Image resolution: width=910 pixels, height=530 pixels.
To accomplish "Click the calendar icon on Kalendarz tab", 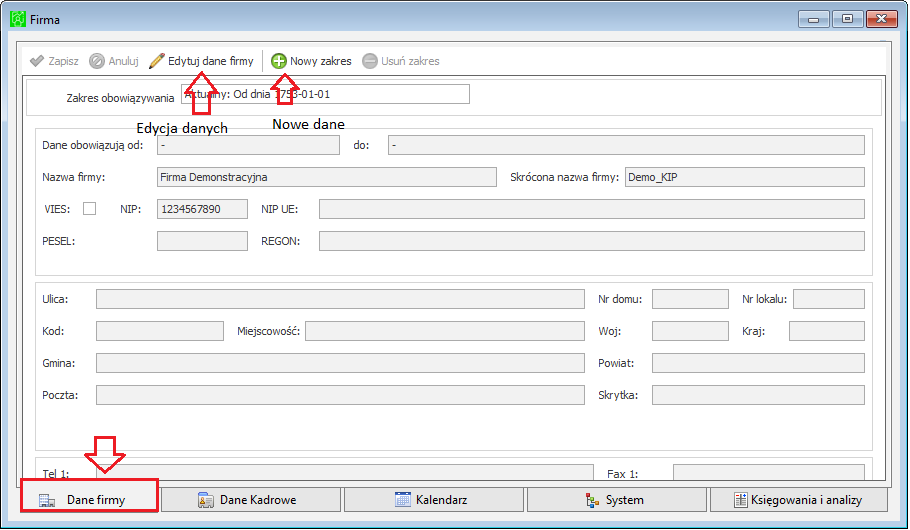I will pos(403,499).
